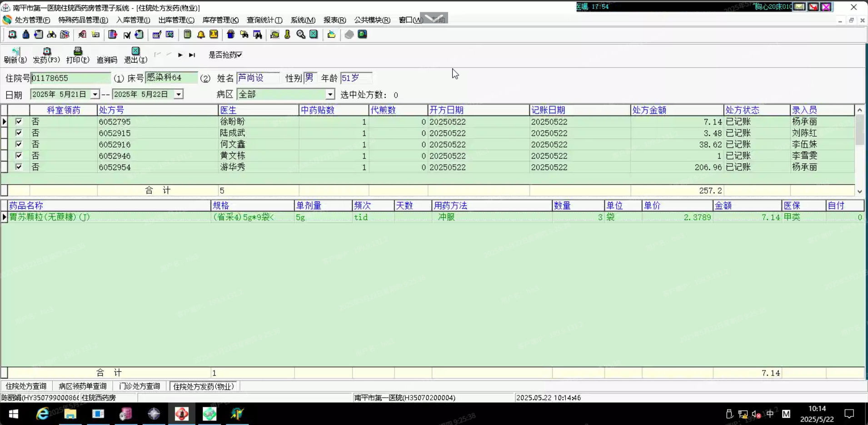Open the start date dropdown
Screen dimensions: 868x425
point(95,95)
